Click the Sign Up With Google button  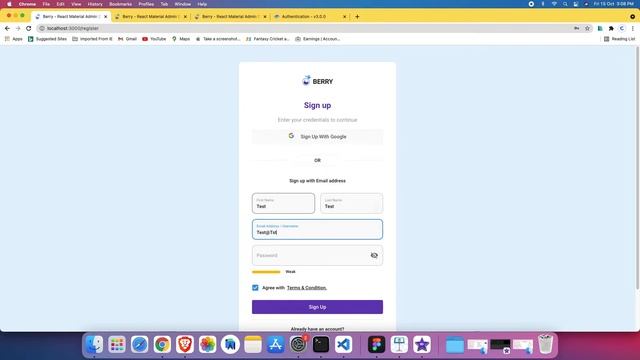(317, 136)
